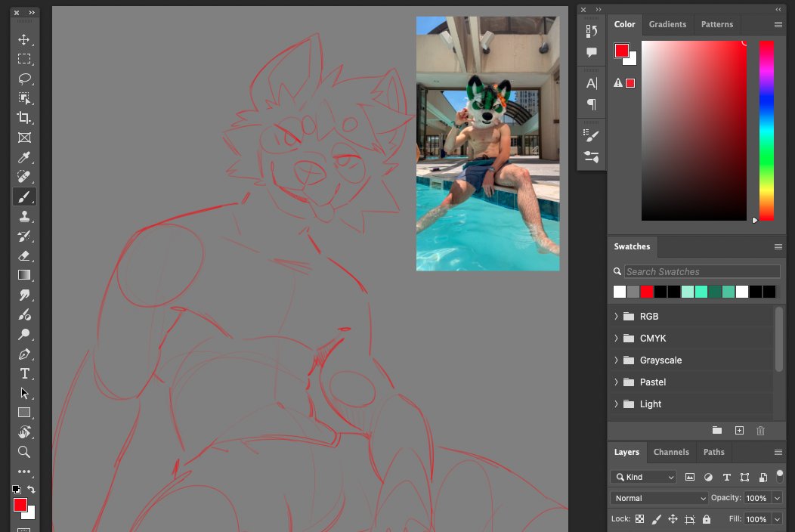This screenshot has height=532, width=795.
Task: Select the Path Selection tool
Action: (x=24, y=393)
